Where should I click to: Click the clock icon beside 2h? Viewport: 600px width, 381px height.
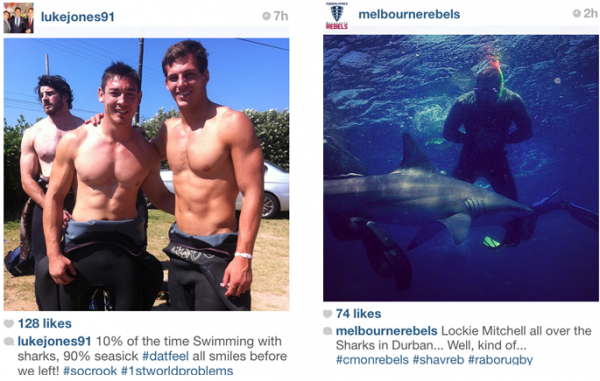point(577,13)
